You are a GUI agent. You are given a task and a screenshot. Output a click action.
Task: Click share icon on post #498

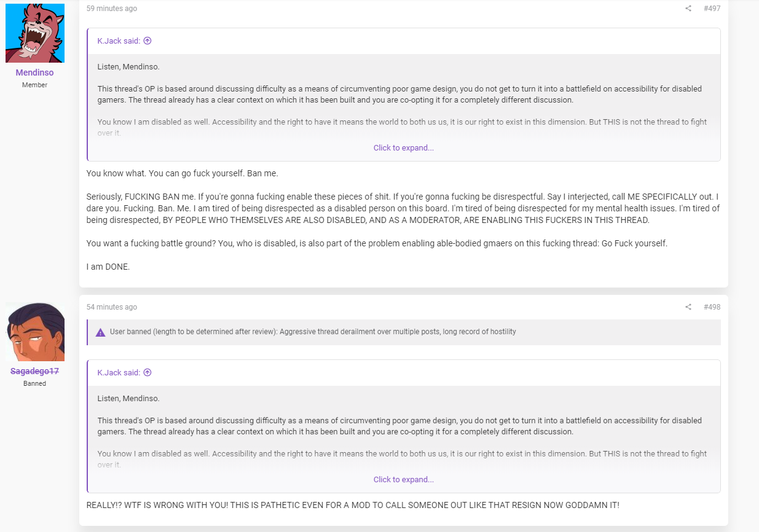pos(688,307)
